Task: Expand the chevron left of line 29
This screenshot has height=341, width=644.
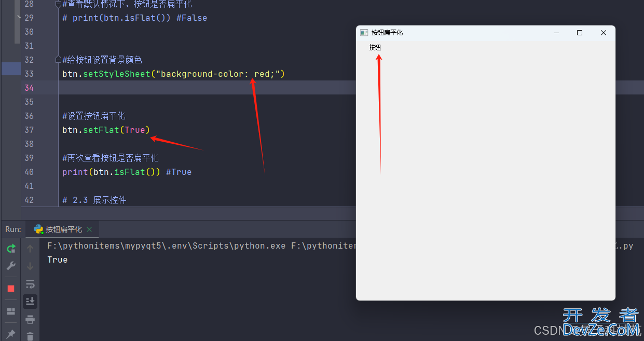Action: tap(19, 17)
